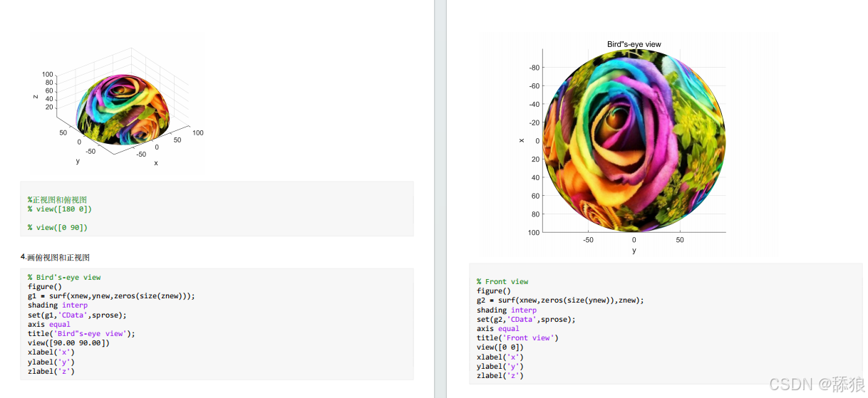Click the z axis label on the 3D plot
868x398 pixels.
35,95
